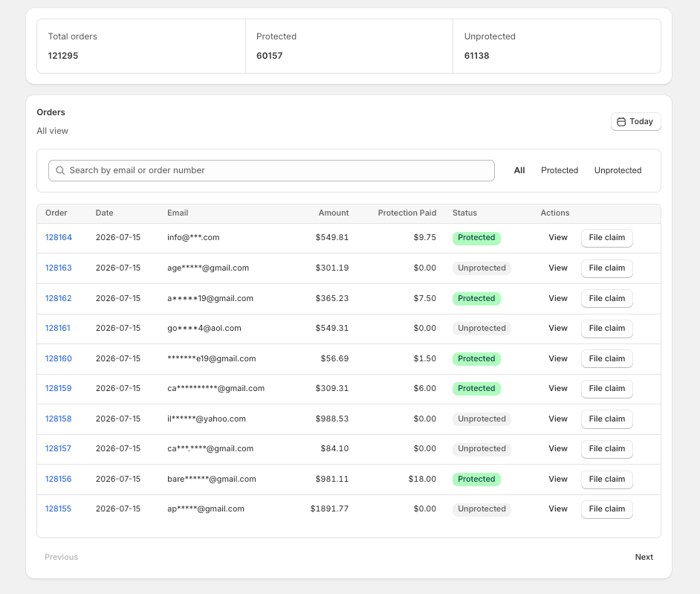The height and width of the screenshot is (594, 700).
Task: Click the calendar icon in Today button
Action: click(x=621, y=121)
